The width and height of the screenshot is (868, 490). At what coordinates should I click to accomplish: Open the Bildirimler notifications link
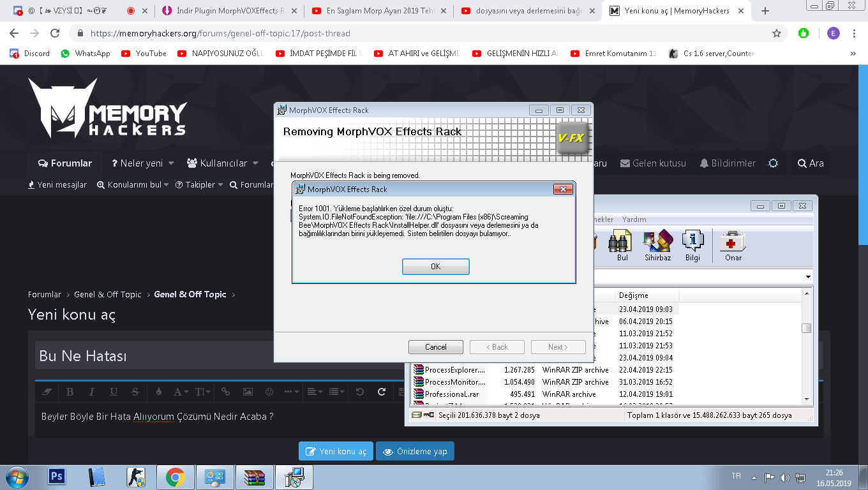[x=728, y=163]
